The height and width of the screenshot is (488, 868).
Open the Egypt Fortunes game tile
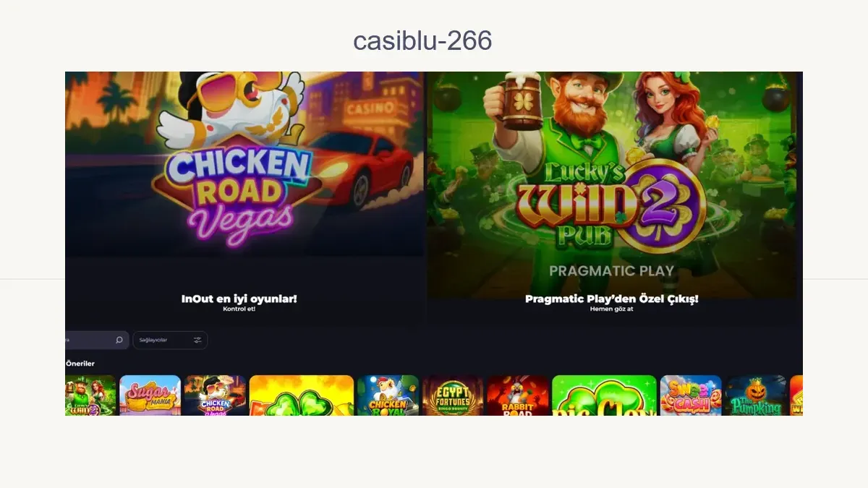(453, 395)
